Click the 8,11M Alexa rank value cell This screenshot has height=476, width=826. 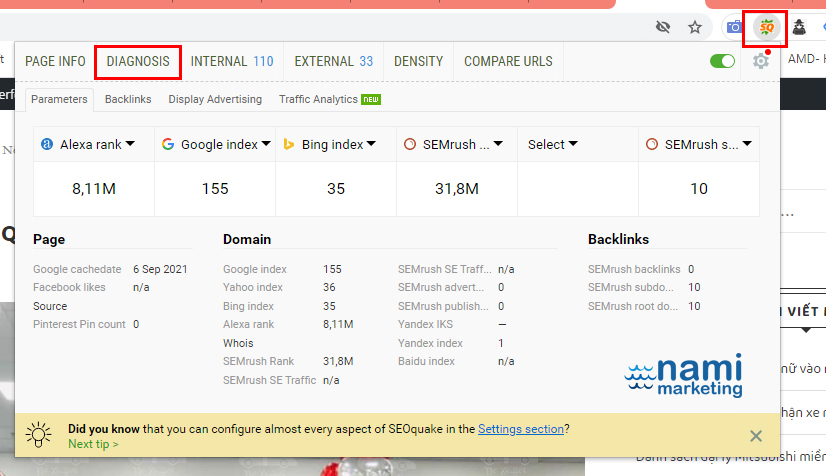[94, 189]
